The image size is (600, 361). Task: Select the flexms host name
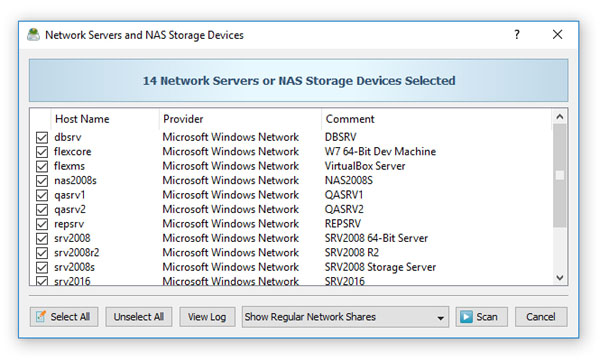[x=69, y=166]
